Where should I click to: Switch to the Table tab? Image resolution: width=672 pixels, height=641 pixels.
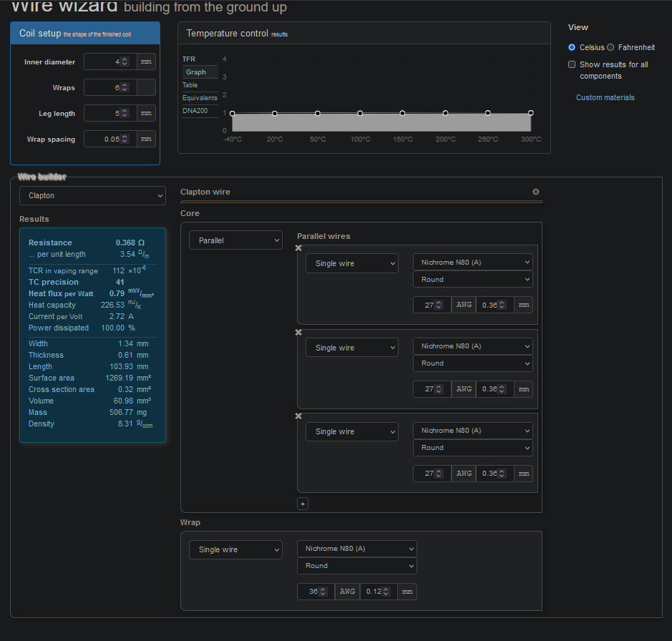pos(190,85)
